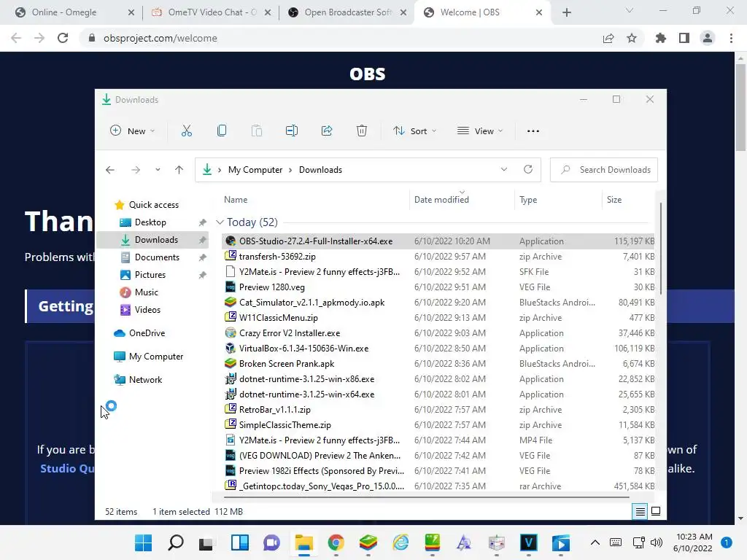
Task: Click the file list vertical scrollbar
Action: (x=660, y=248)
